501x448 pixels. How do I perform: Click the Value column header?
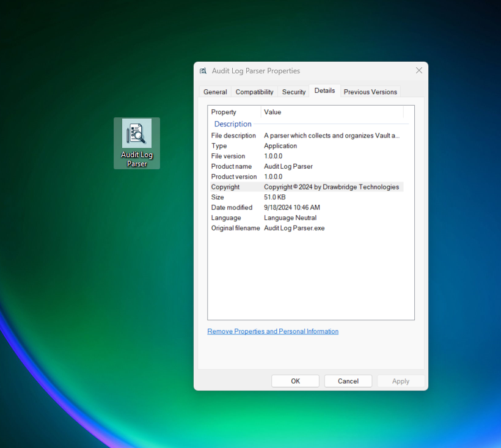332,112
